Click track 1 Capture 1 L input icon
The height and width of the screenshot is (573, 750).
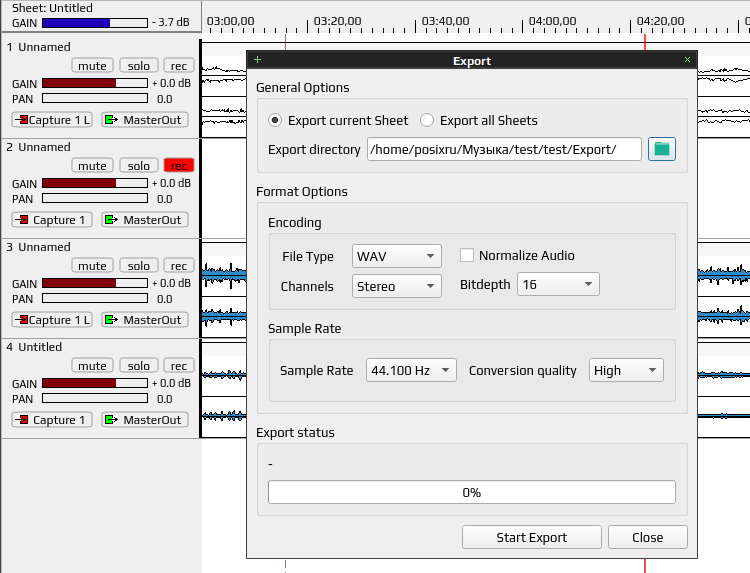click(x=22, y=120)
